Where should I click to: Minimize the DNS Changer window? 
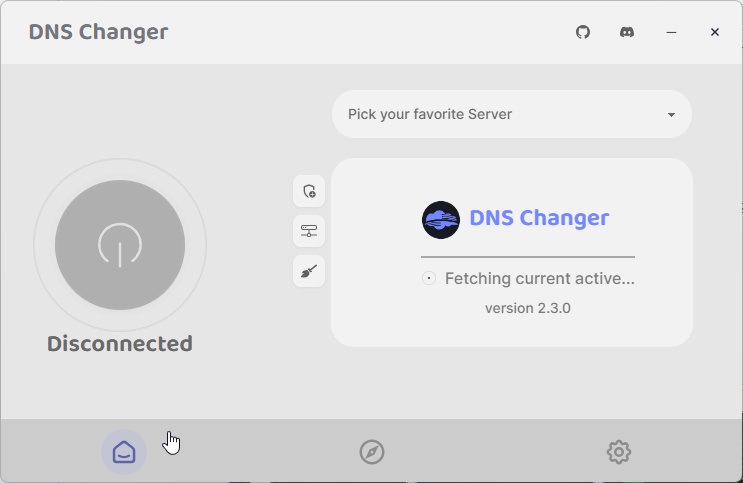click(671, 32)
